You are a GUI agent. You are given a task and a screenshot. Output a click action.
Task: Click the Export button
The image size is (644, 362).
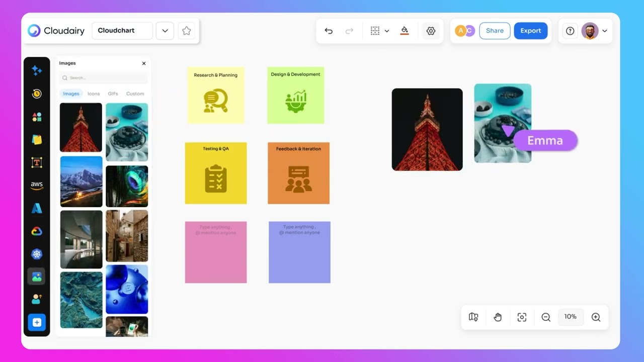pos(531,31)
